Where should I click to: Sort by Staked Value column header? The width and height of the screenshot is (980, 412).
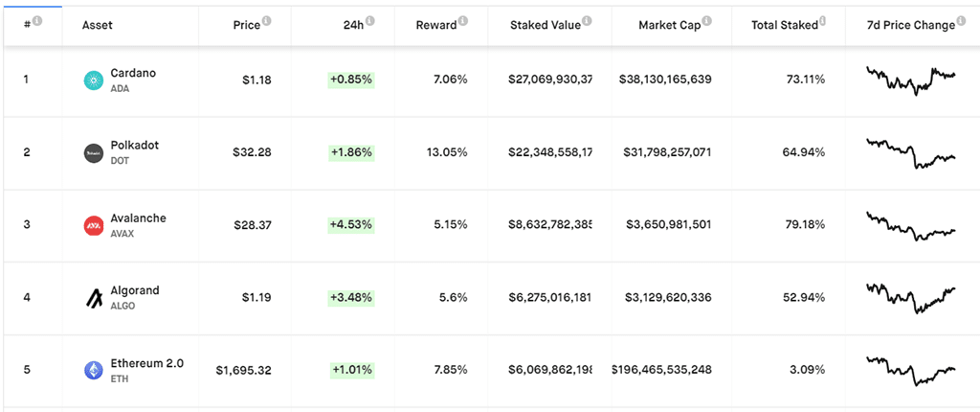pyautogui.click(x=546, y=25)
